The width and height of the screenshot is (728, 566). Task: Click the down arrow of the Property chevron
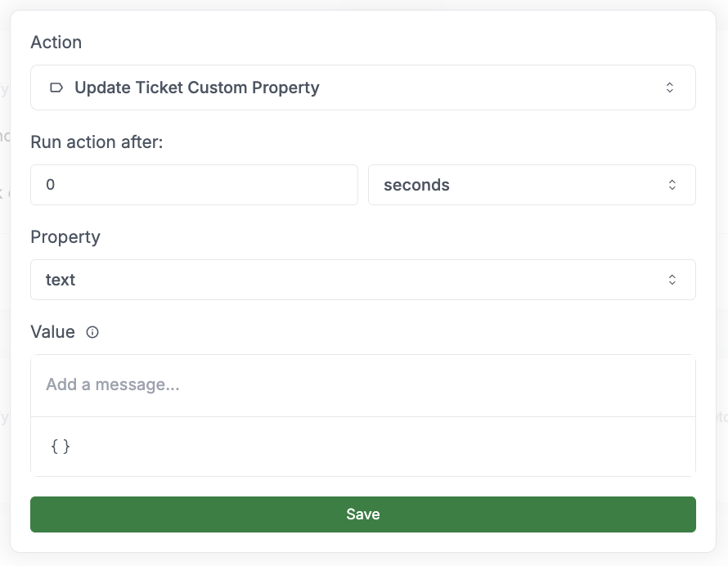(x=672, y=283)
